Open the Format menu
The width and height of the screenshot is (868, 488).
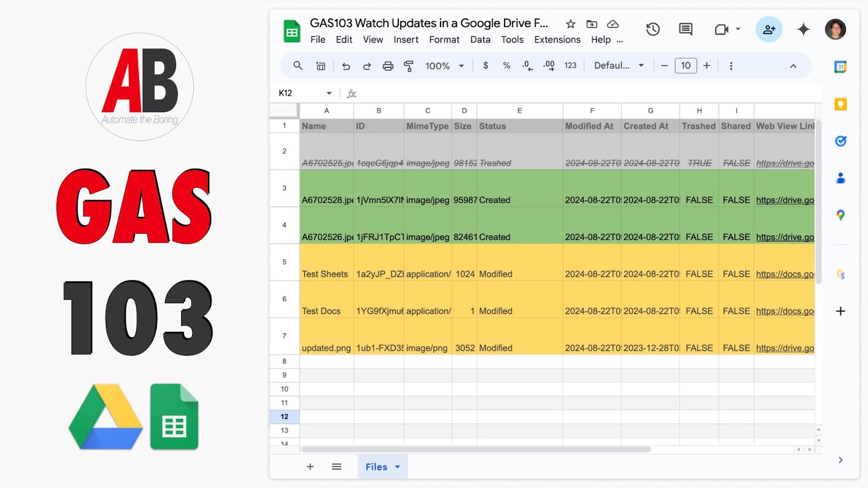(444, 40)
